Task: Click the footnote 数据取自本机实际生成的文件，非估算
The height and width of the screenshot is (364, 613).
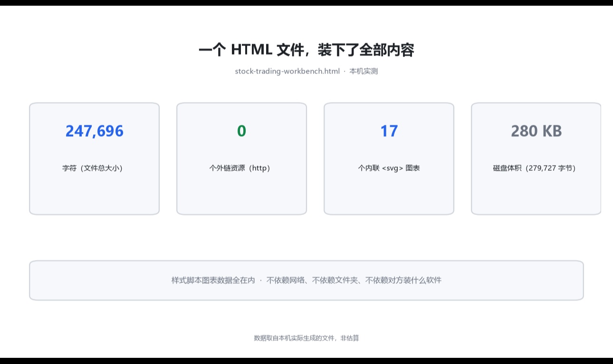Action: 306,338
